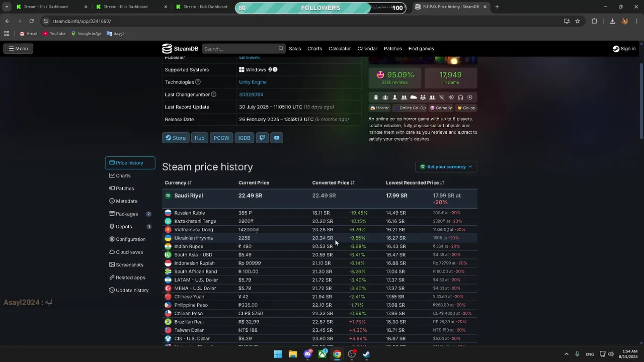Select Price history in sidebar
This screenshot has height=362, width=644.
(130, 163)
